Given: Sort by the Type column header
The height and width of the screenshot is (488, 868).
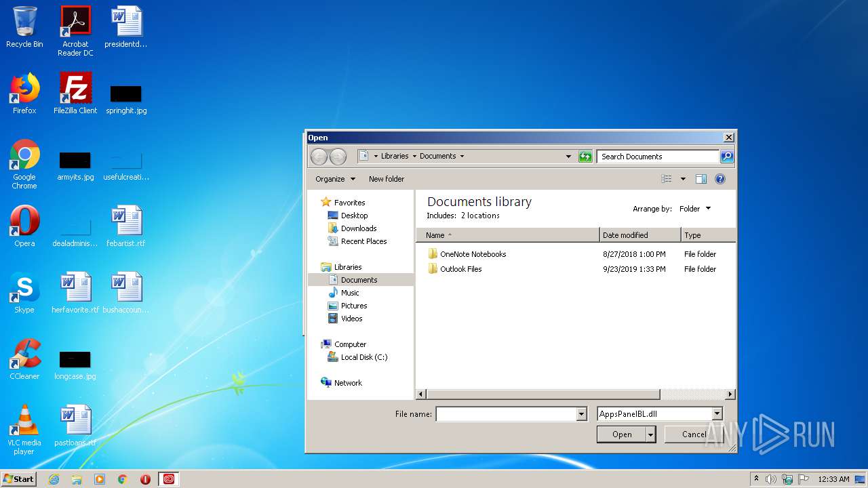Looking at the screenshot, I should point(708,235).
